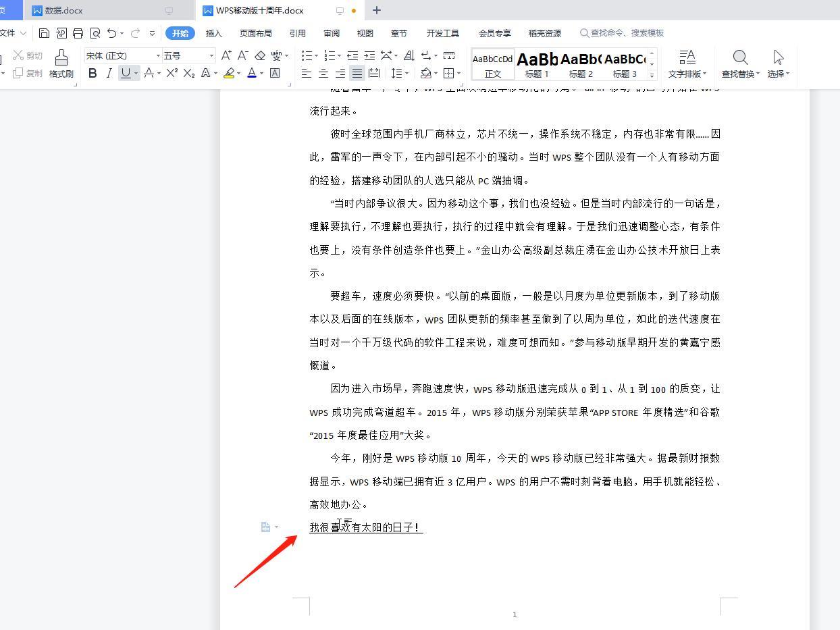Open the underline style dropdown arrow
The image size is (840, 630).
pos(136,73)
